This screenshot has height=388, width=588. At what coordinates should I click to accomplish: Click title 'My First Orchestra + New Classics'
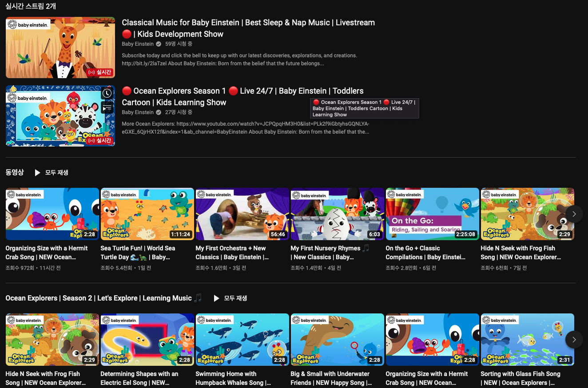pos(232,253)
